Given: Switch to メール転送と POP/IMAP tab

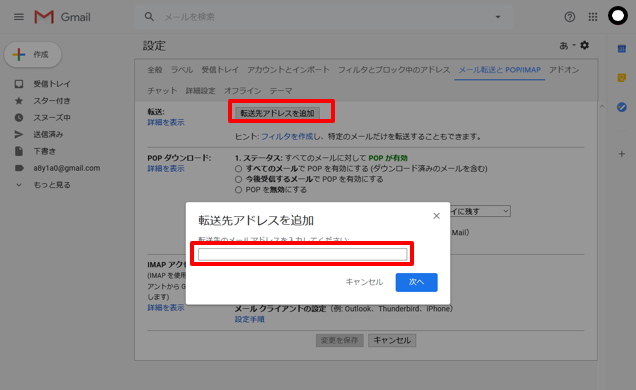Looking at the screenshot, I should coord(499,70).
